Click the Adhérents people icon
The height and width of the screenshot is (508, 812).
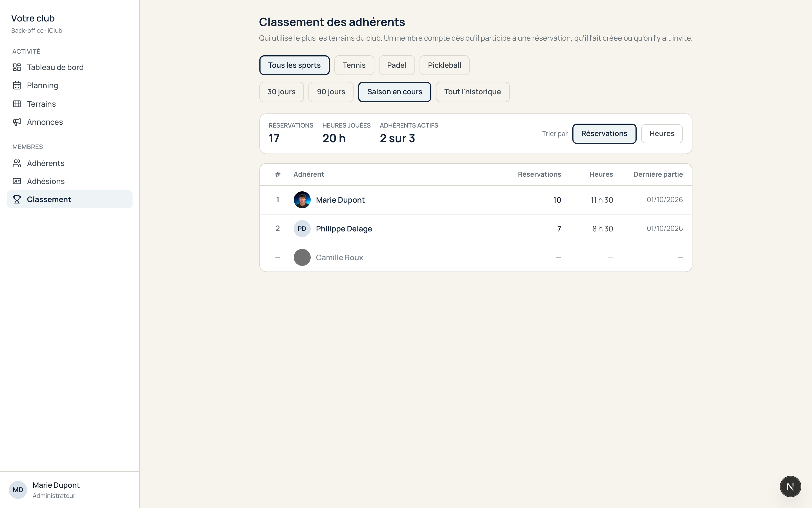17,163
